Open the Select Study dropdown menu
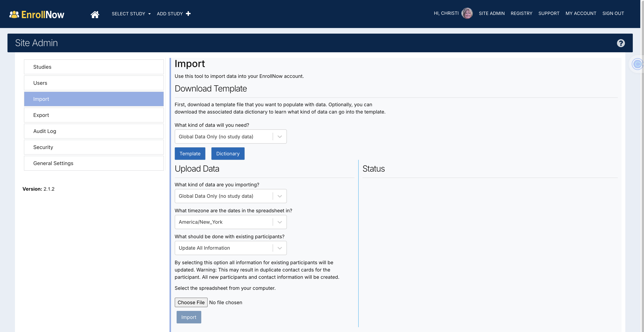 pos(131,14)
